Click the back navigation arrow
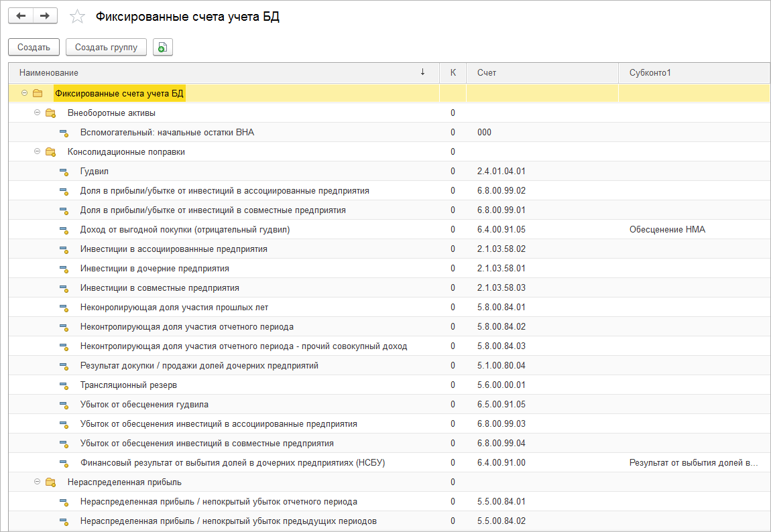 click(20, 16)
